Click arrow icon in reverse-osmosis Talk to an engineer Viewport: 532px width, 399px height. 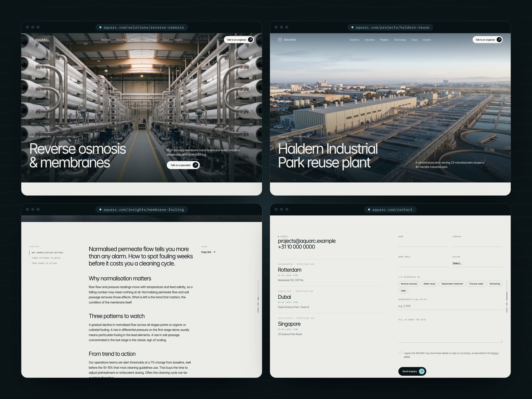click(x=250, y=40)
